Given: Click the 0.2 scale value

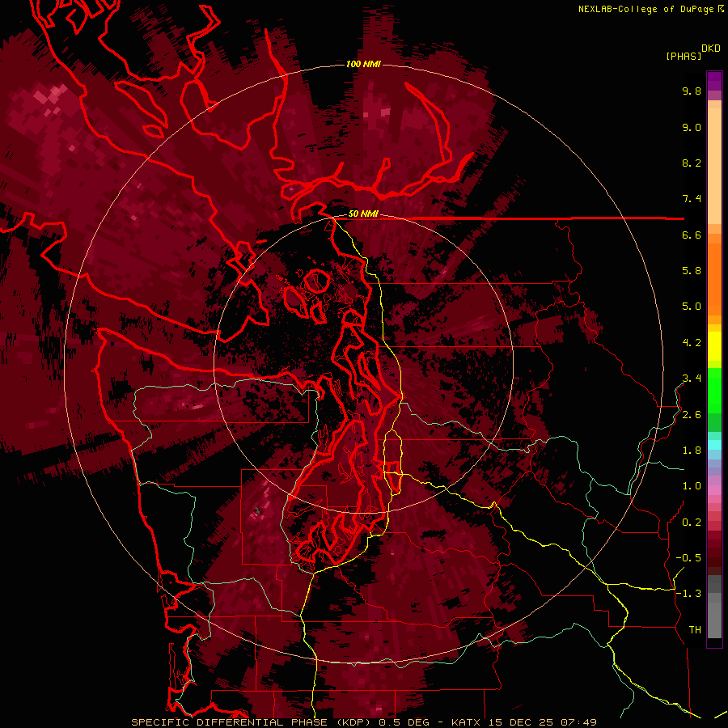Looking at the screenshot, I should tap(692, 523).
